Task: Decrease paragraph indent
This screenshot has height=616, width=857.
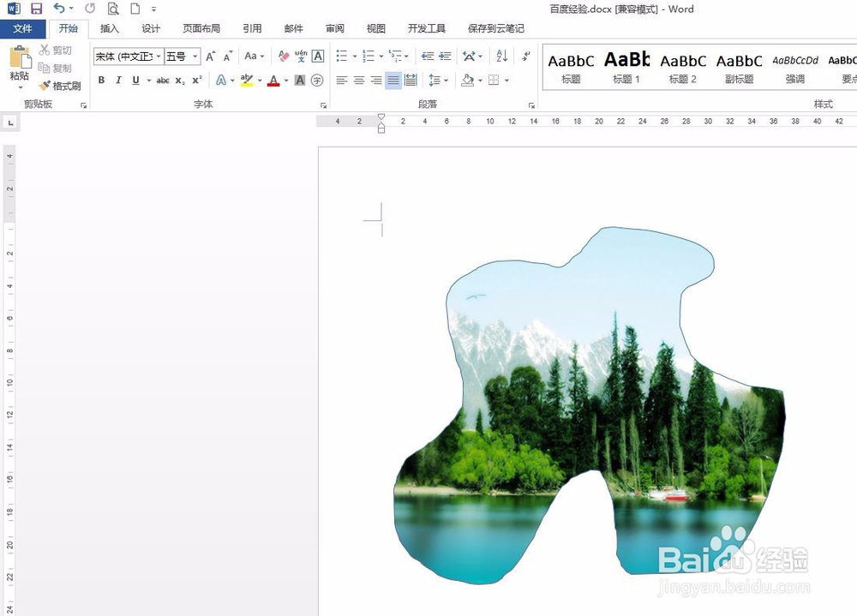Action: click(428, 56)
